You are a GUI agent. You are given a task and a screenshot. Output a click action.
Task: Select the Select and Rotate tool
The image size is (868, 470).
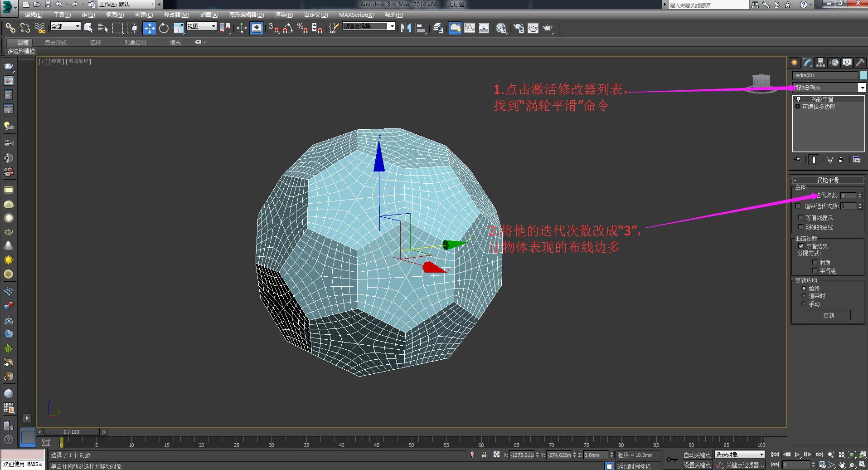pos(164,28)
